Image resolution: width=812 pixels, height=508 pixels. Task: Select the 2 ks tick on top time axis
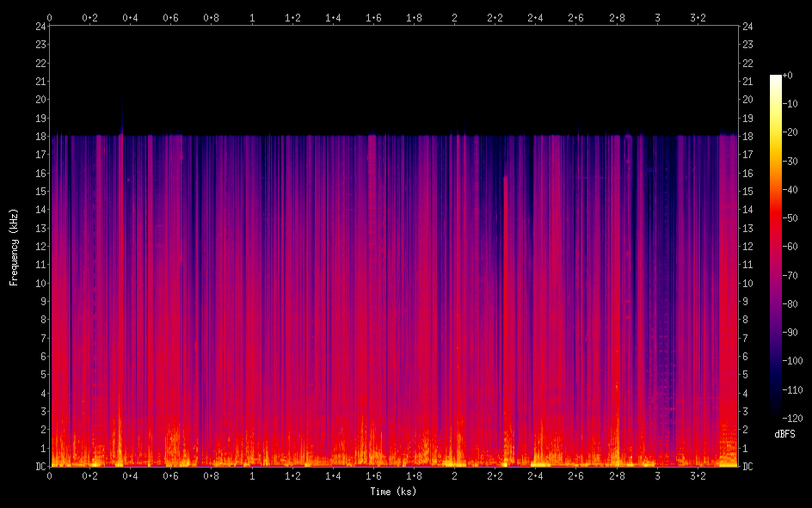pyautogui.click(x=455, y=16)
